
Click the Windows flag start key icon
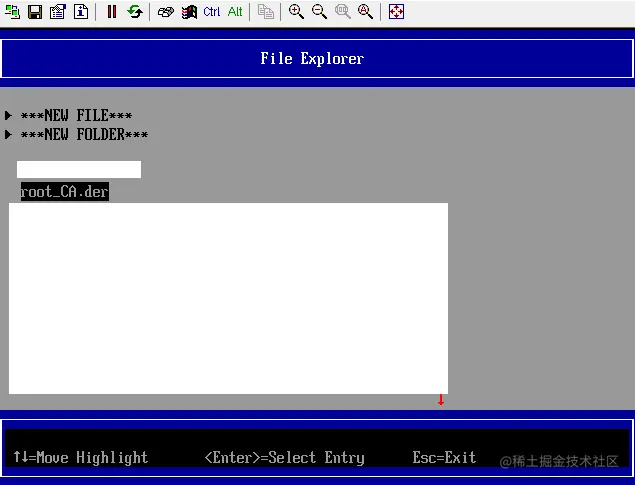[189, 12]
